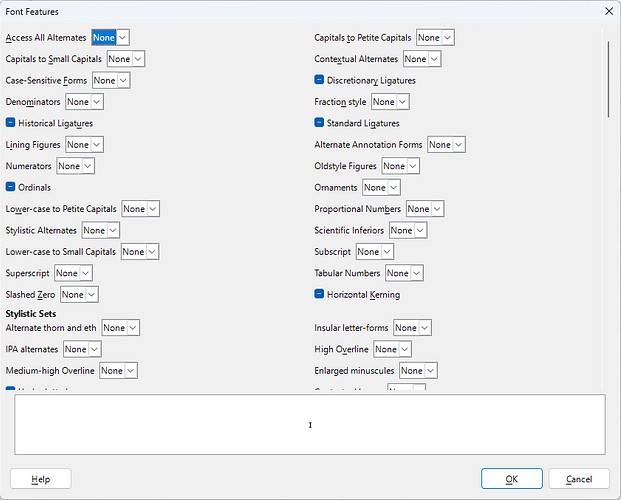
Task: Open the Tabular Numbers dropdown
Action: (404, 273)
